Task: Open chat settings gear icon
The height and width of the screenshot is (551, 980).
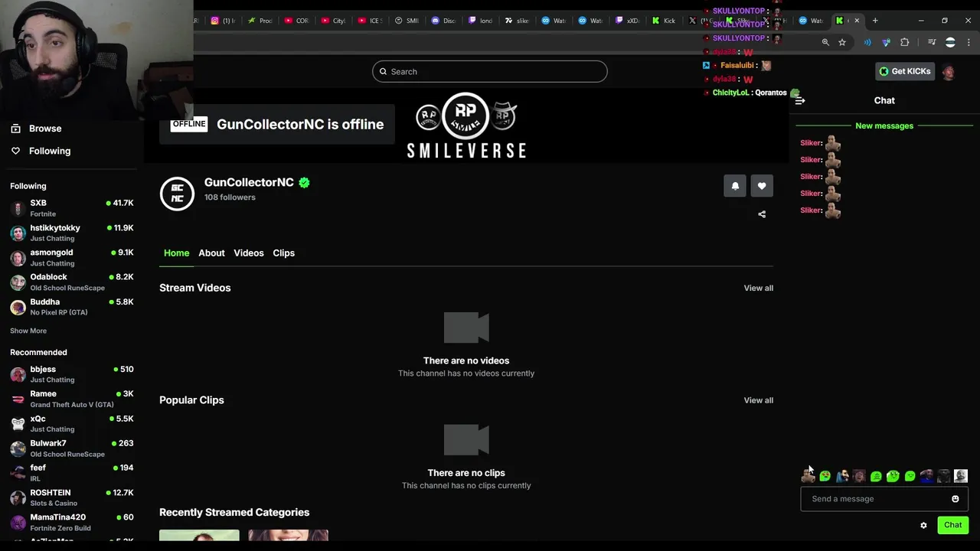Action: [923, 525]
